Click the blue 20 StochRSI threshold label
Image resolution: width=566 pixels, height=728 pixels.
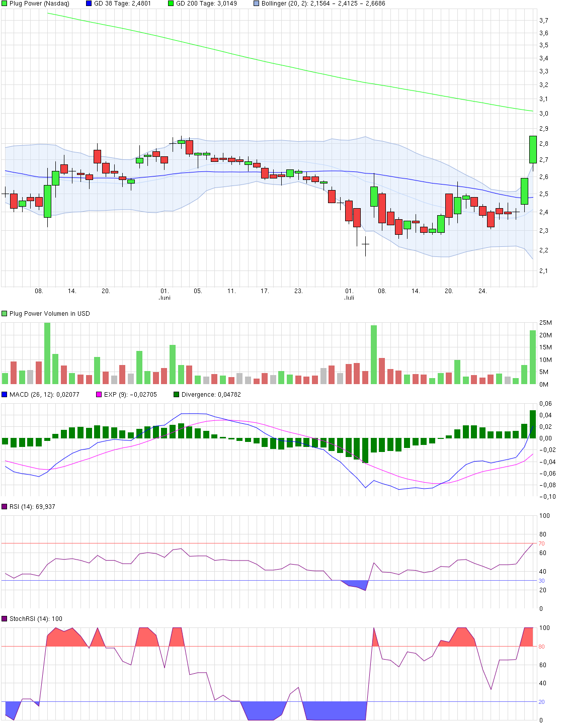point(541,702)
